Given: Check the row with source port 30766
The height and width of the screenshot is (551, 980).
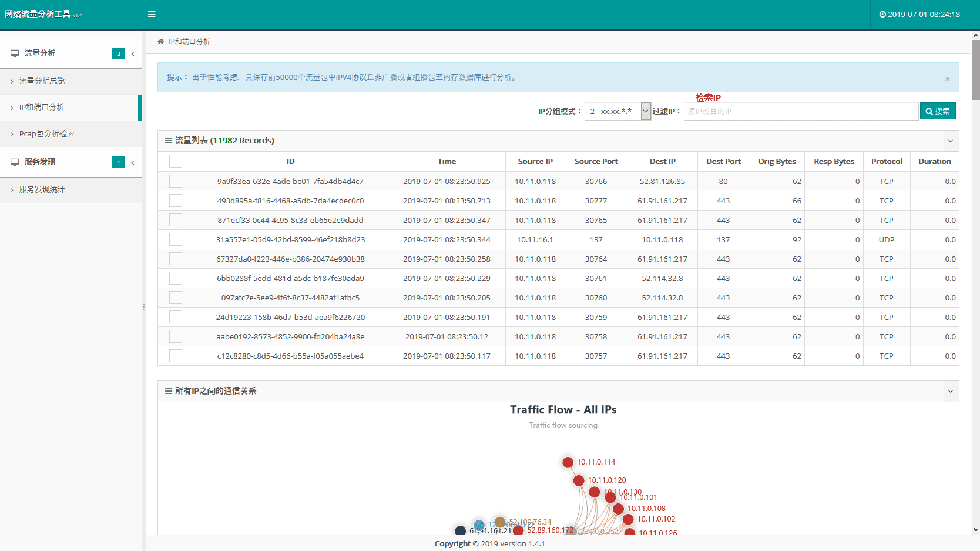Looking at the screenshot, I should pyautogui.click(x=176, y=181).
